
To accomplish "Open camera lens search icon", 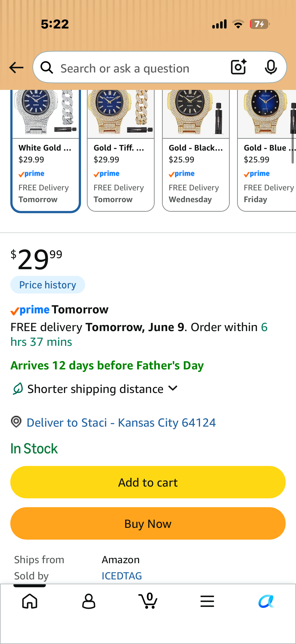I will tap(239, 67).
